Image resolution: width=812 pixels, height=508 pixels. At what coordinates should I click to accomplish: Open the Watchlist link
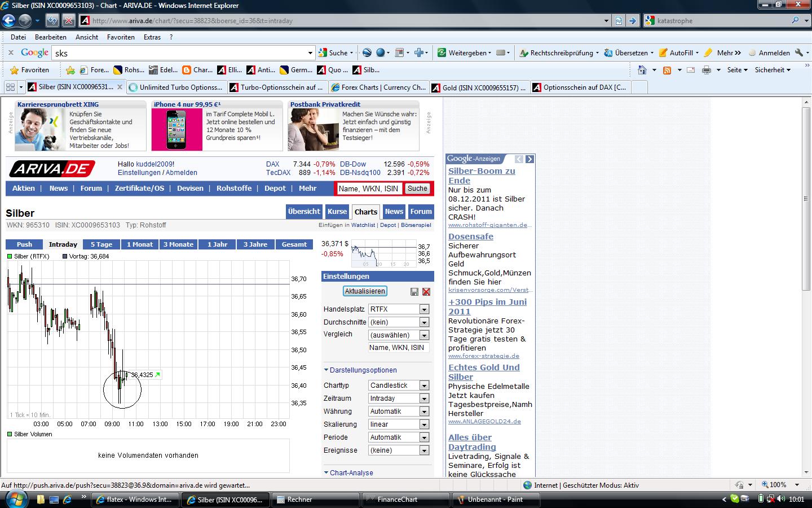click(x=363, y=225)
